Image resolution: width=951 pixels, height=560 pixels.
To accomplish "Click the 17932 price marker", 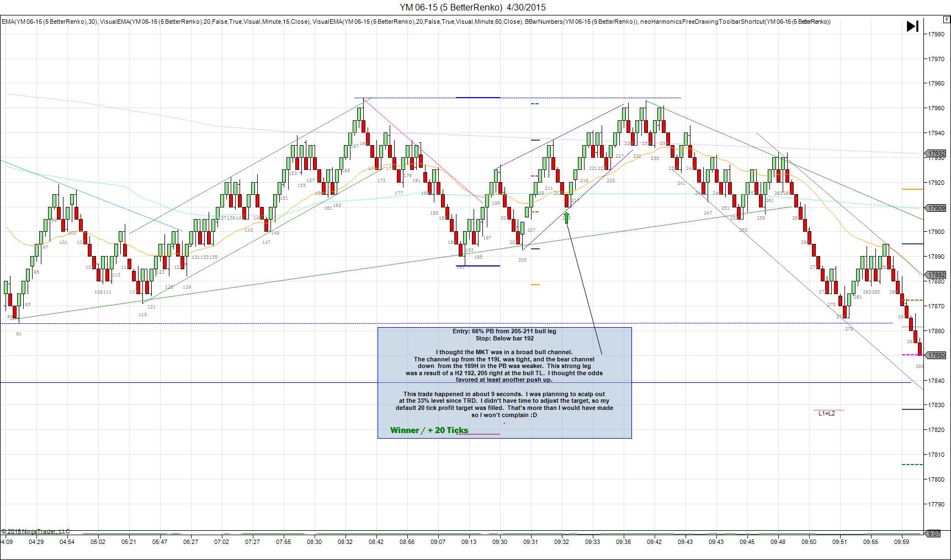I will [937, 153].
